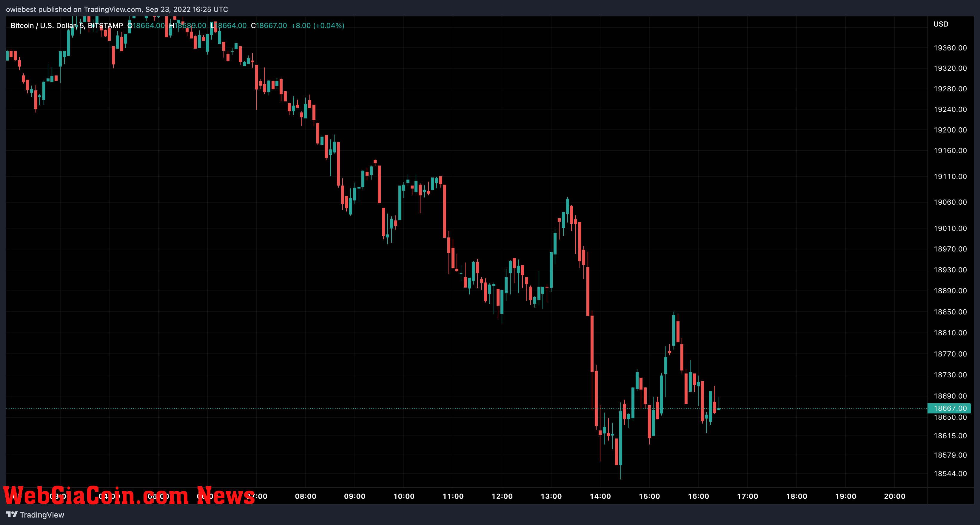Click the published on TradingView.com header

click(117, 9)
